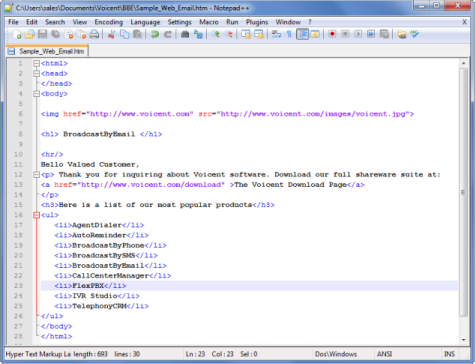Click the Print icon in toolbar
This screenshot has width=475, height=364.
click(x=94, y=34)
